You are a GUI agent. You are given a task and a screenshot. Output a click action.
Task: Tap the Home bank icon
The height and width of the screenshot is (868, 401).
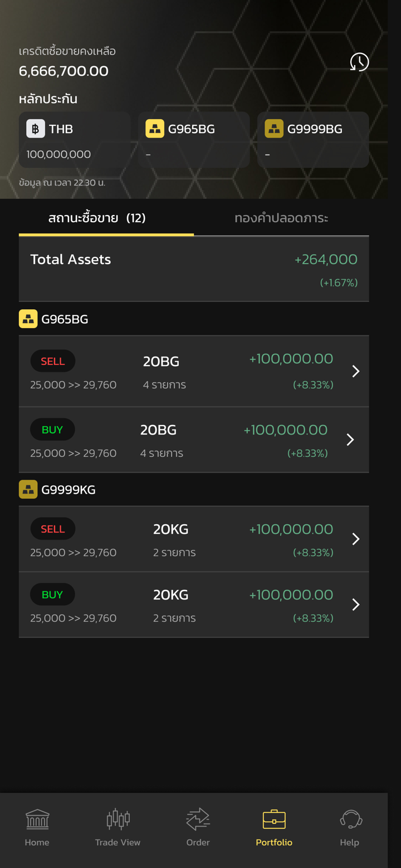(37, 820)
